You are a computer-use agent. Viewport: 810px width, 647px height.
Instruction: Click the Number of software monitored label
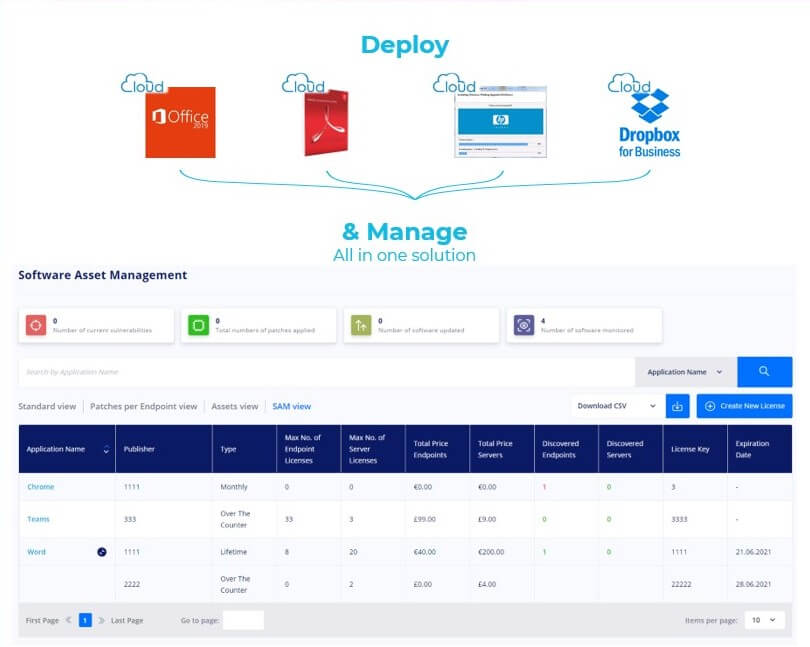pyautogui.click(x=587, y=330)
